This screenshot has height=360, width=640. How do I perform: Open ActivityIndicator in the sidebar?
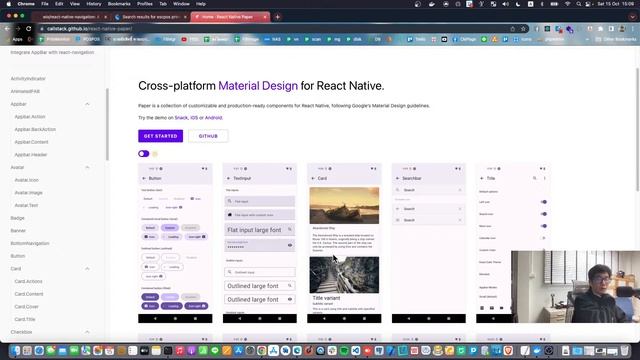click(28, 78)
